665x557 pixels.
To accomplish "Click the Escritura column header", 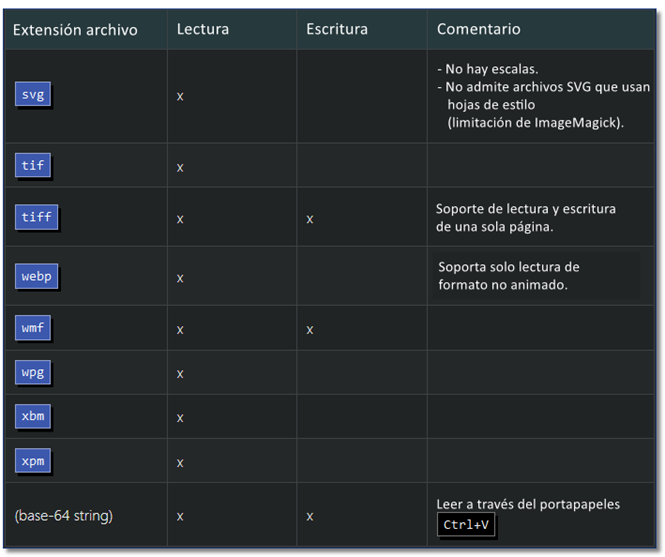I will 337,29.
